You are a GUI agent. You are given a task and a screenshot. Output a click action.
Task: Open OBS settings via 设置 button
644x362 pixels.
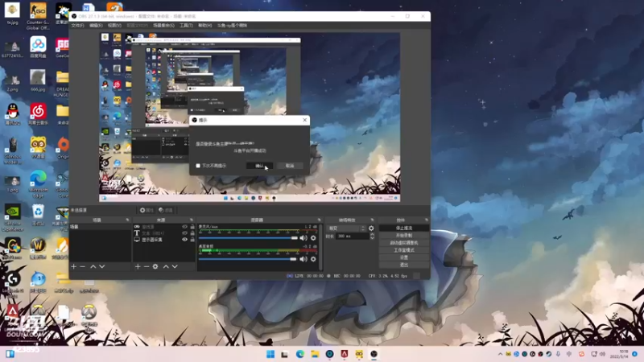click(404, 257)
